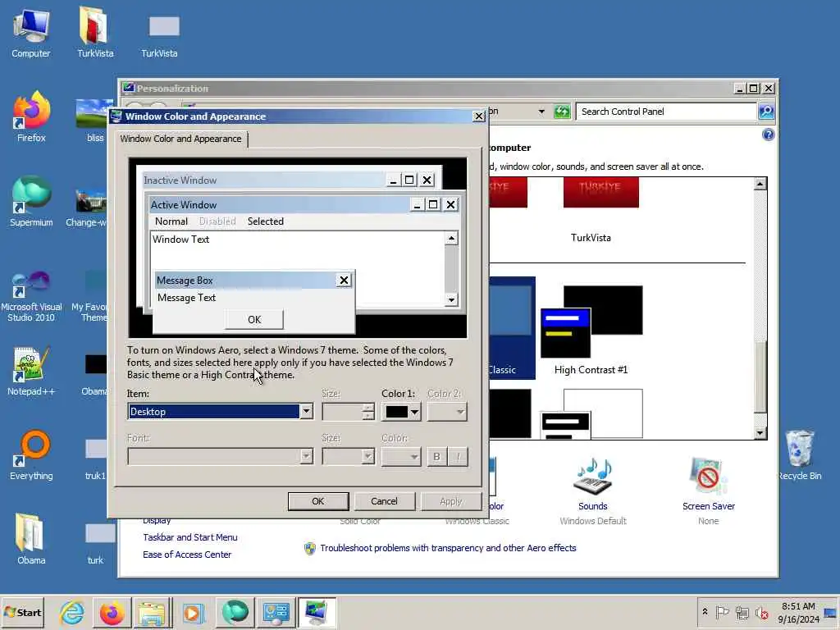This screenshot has height=630, width=840.
Task: Select the Personalization taskbar button
Action: tap(317, 612)
